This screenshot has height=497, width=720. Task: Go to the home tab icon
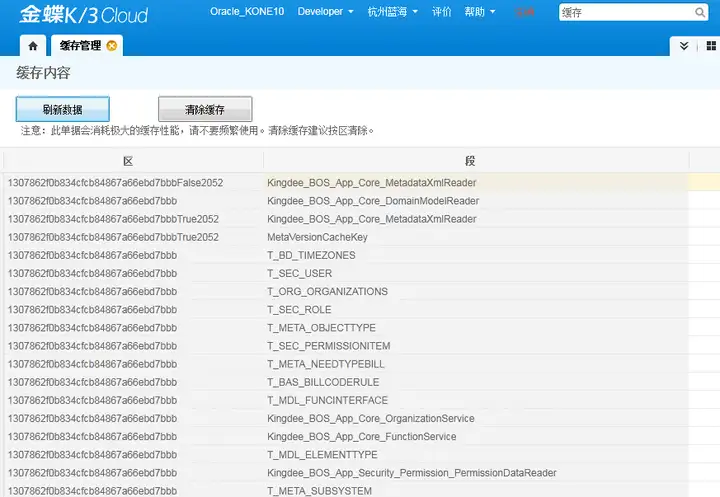coord(33,45)
